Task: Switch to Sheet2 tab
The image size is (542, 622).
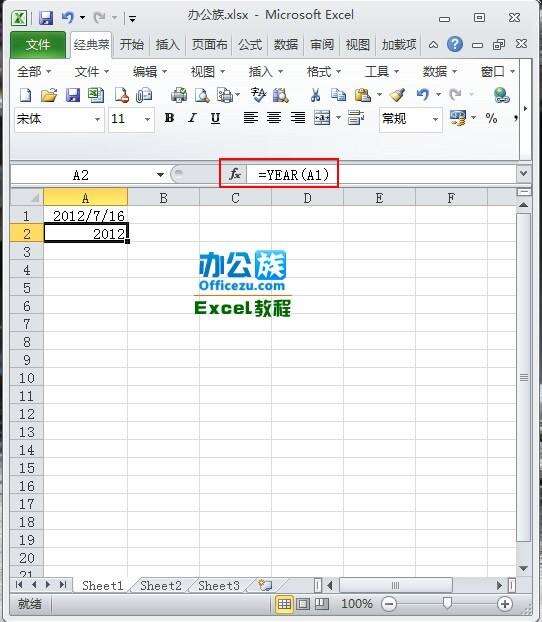Action: (x=161, y=586)
